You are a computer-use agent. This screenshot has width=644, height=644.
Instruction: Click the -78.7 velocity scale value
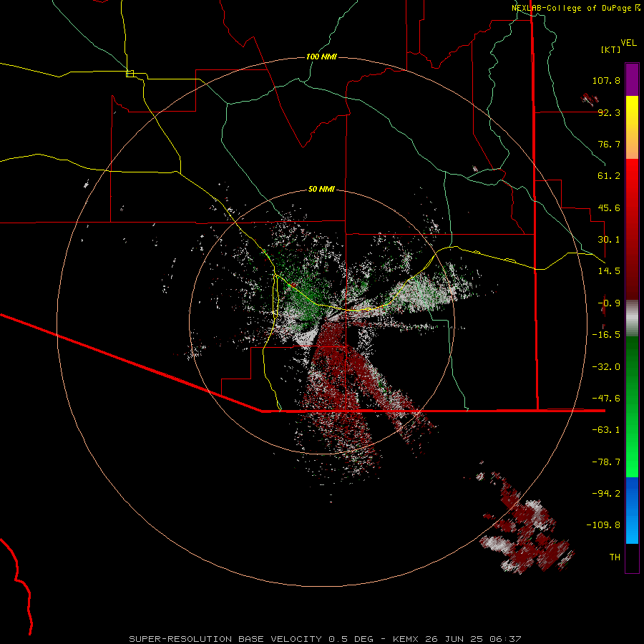click(606, 462)
